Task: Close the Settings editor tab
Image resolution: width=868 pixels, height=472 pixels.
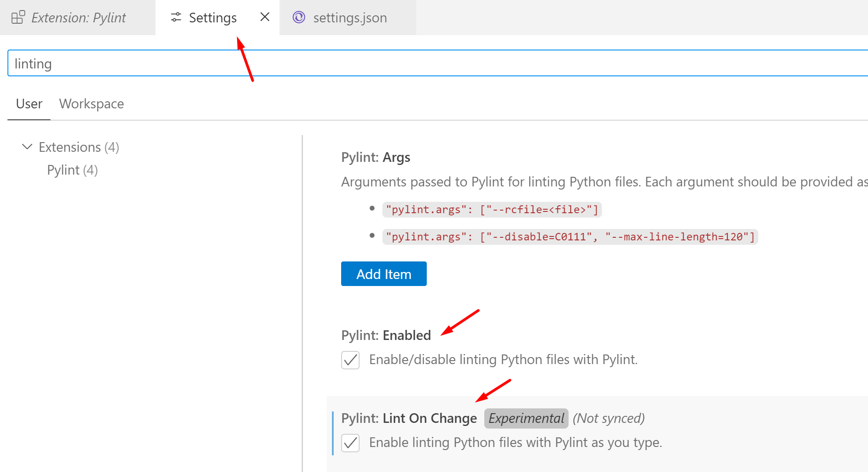Action: click(x=265, y=17)
